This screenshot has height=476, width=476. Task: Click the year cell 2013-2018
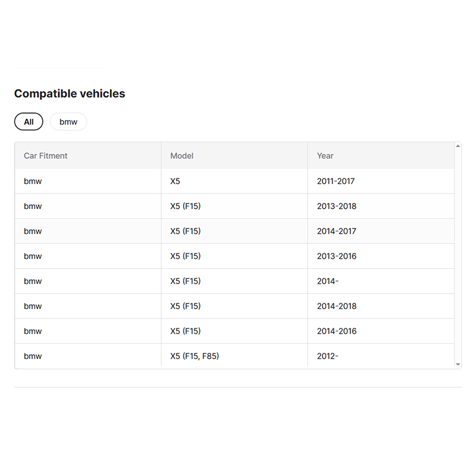pyautogui.click(x=337, y=206)
